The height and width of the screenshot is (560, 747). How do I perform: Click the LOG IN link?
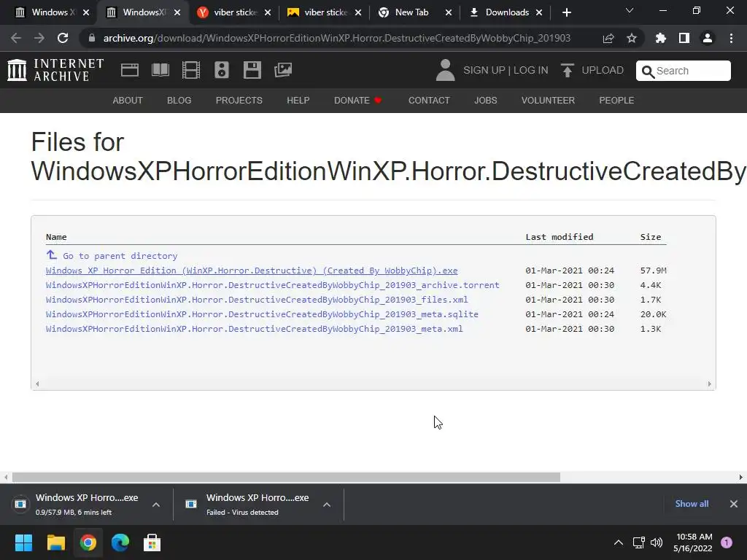tap(531, 71)
